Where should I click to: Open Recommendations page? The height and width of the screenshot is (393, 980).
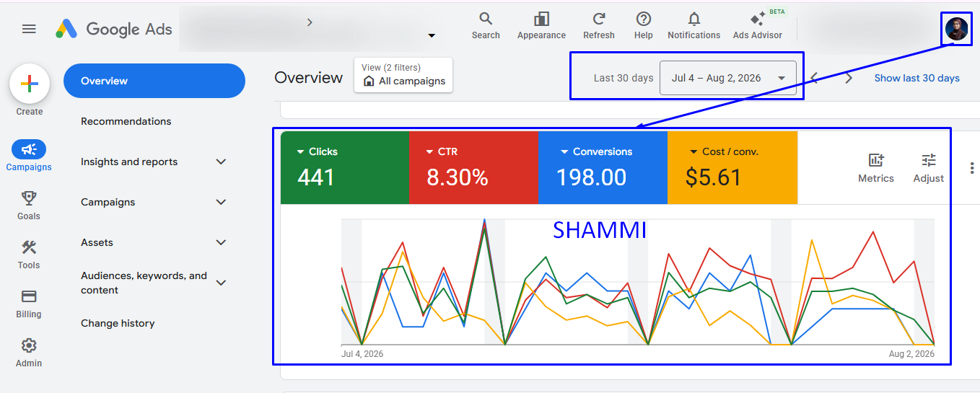[x=126, y=121]
